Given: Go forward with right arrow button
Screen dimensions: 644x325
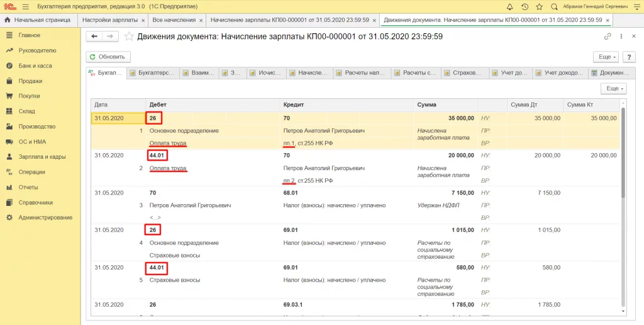Looking at the screenshot, I should 110,37.
